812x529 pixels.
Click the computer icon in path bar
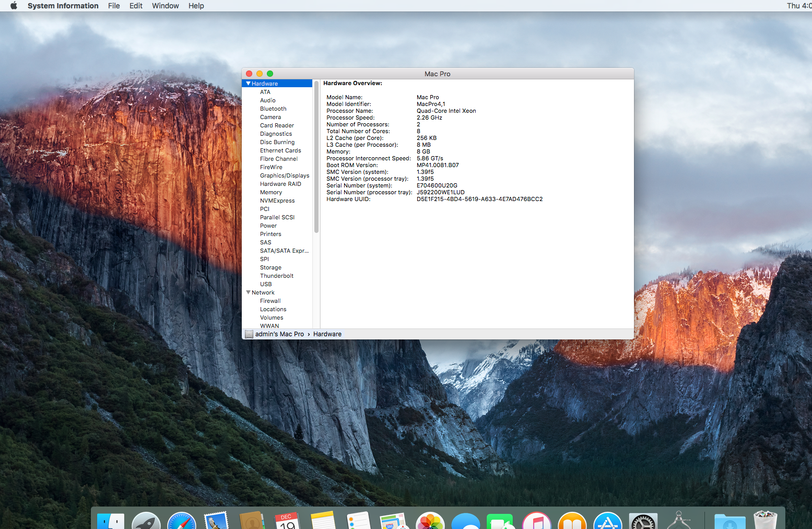(x=249, y=334)
